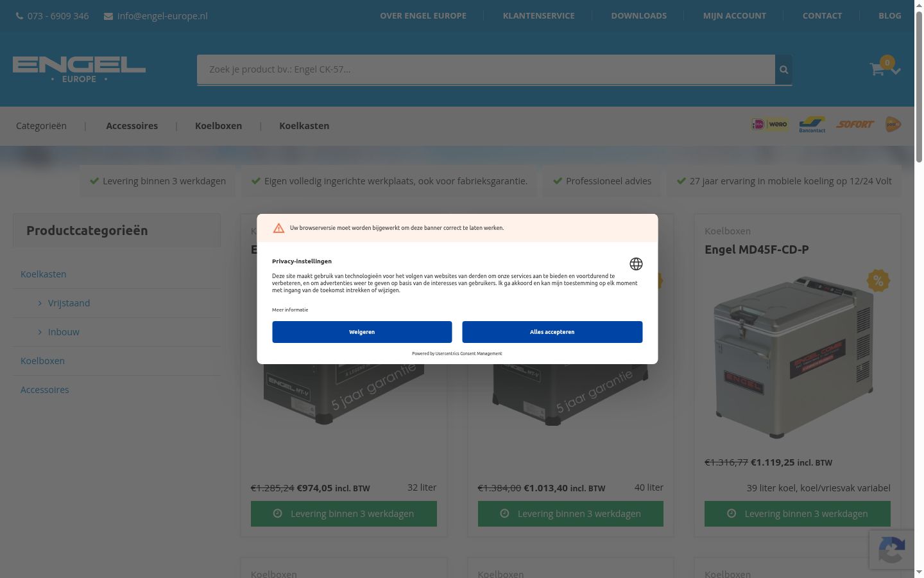Open the language globe icon in privacy dialog
The image size is (924, 578).
636,264
